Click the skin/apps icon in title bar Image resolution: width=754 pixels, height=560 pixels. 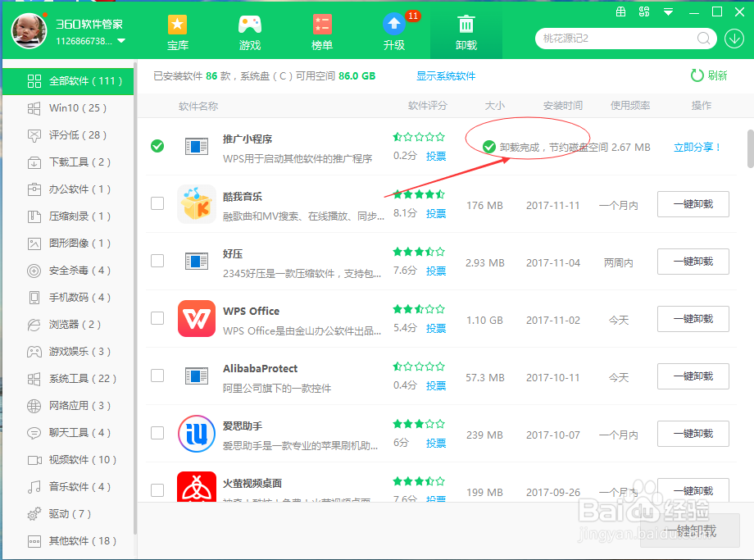[644, 12]
